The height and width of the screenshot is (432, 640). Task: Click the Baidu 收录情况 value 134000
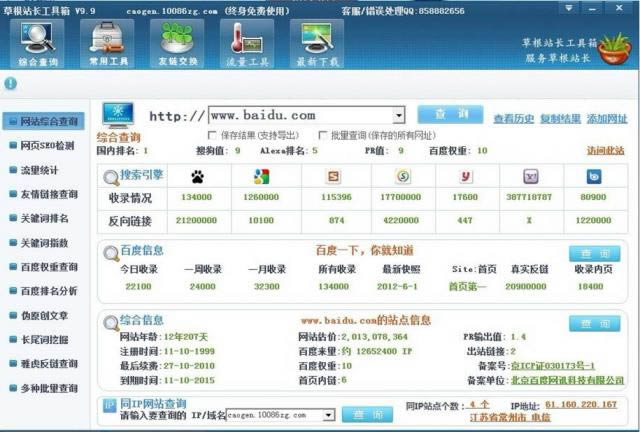pyautogui.click(x=197, y=197)
